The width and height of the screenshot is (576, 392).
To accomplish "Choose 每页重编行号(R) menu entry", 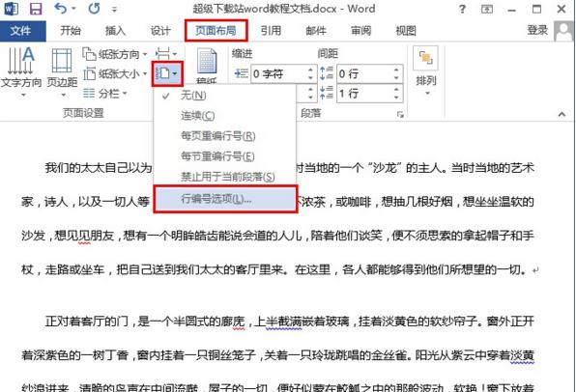I will [x=225, y=136].
